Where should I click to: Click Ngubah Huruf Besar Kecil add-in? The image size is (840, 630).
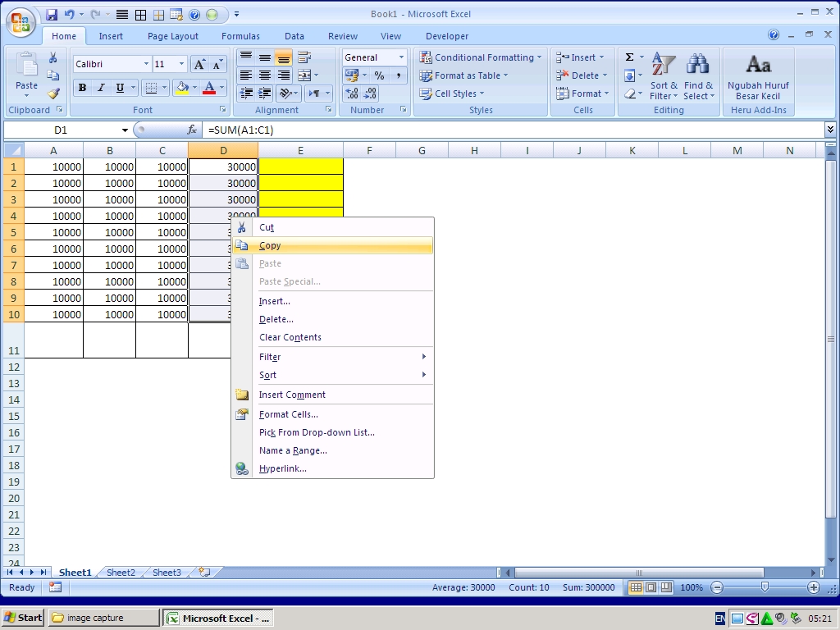[757, 76]
